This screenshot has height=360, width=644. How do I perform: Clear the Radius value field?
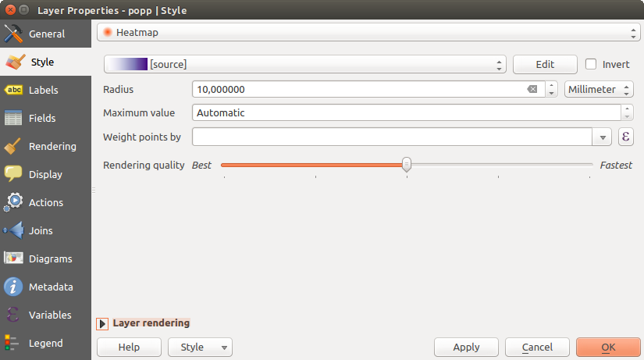[x=532, y=89]
